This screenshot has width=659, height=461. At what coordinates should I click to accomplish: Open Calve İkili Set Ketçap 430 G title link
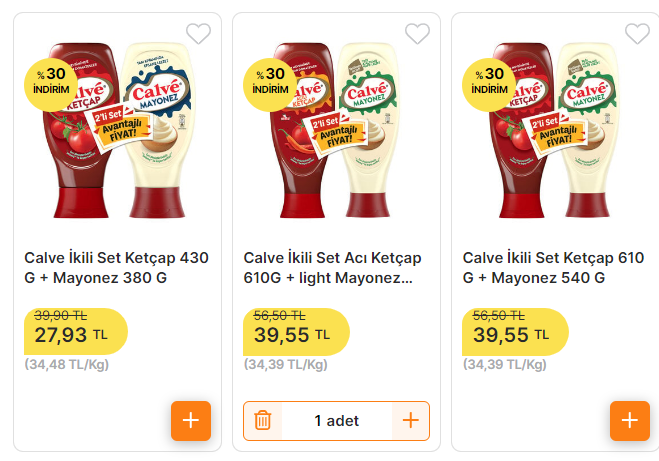coord(117,267)
